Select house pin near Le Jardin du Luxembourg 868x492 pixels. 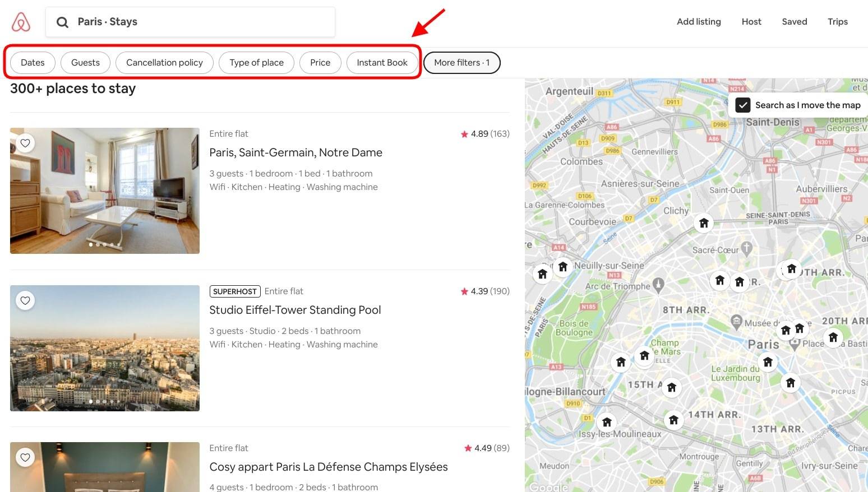[768, 362]
